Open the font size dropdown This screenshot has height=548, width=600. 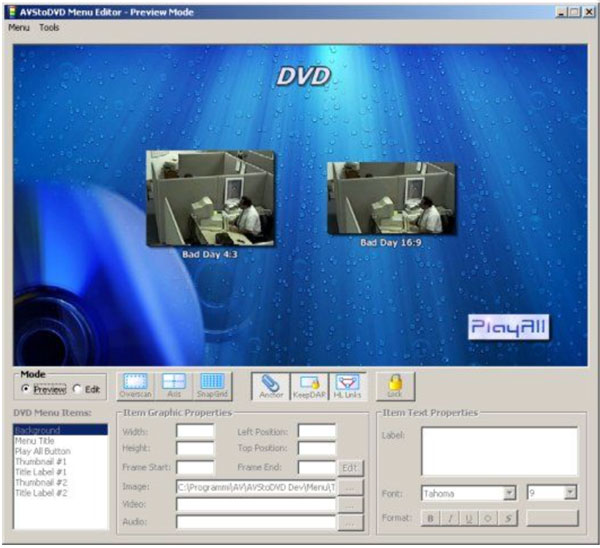(570, 493)
